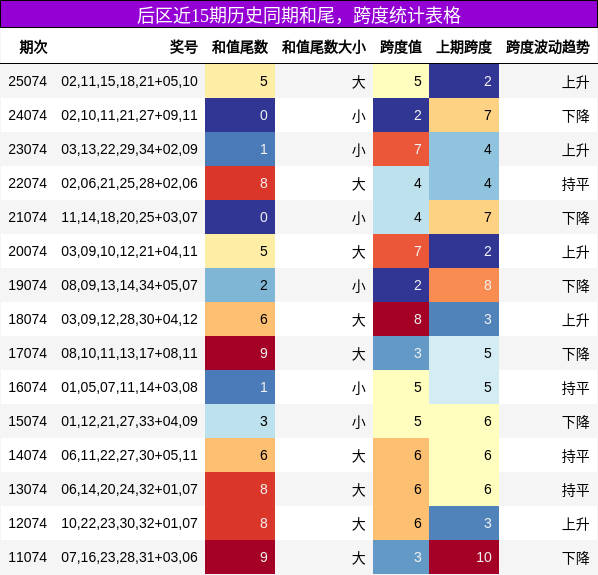The height and width of the screenshot is (575, 598).
Task: Select period 21074 cell
Action: click(x=27, y=217)
